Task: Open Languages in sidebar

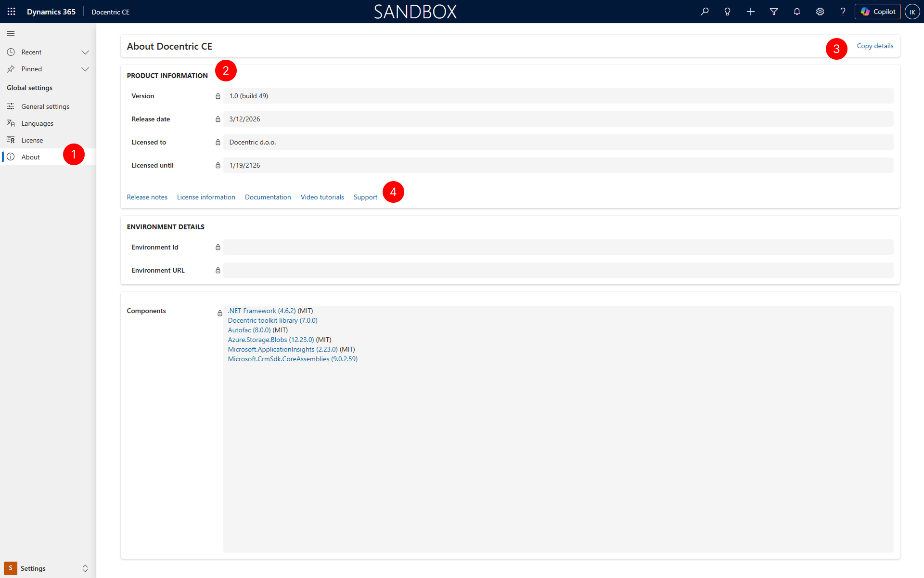Action: [x=48, y=123]
